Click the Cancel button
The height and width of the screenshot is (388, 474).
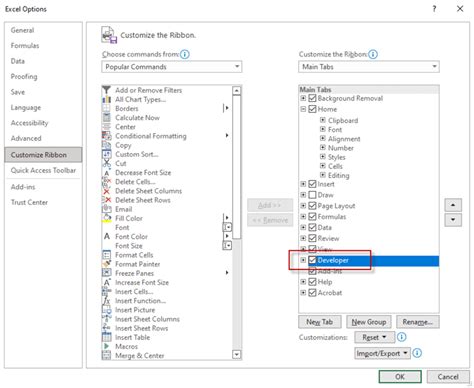tap(448, 377)
